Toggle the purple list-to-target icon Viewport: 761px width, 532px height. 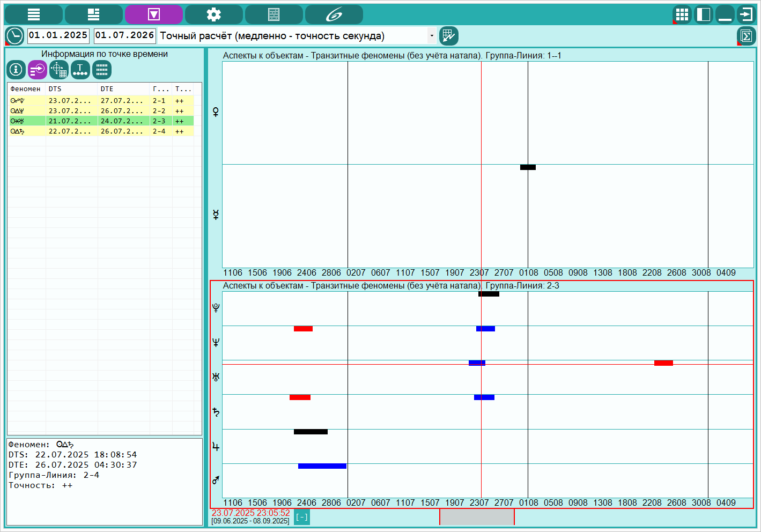38,70
